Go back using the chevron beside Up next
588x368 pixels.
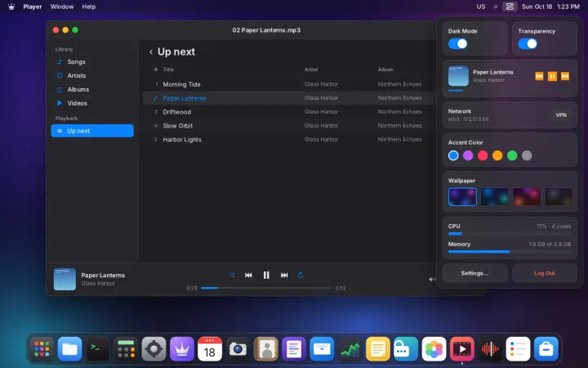pos(151,52)
